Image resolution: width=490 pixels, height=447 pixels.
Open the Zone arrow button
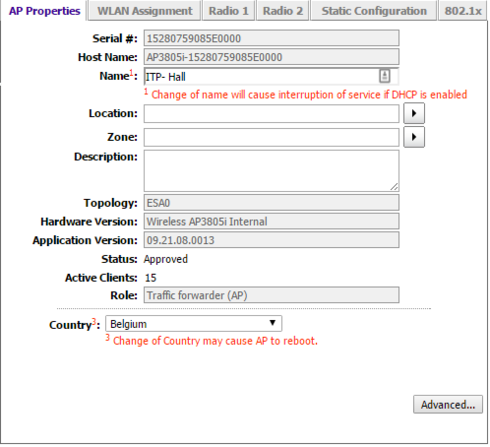[414, 137]
